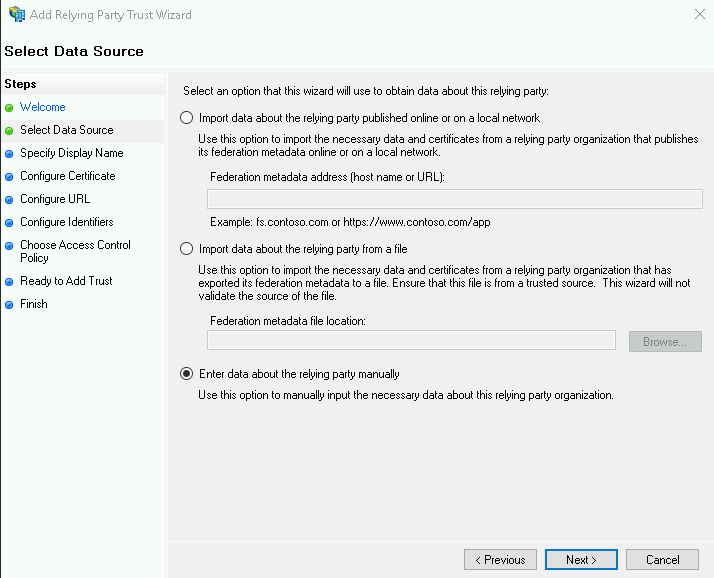Click the blue bullet beside Configure Identifiers
Image resolution: width=714 pixels, height=578 pixels.
[10, 223]
